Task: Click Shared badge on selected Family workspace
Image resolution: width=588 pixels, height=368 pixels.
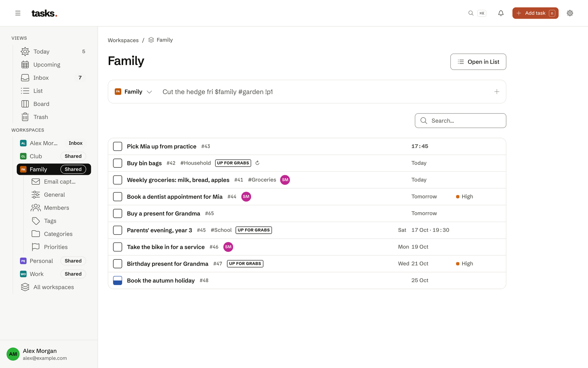Action: pos(73,169)
